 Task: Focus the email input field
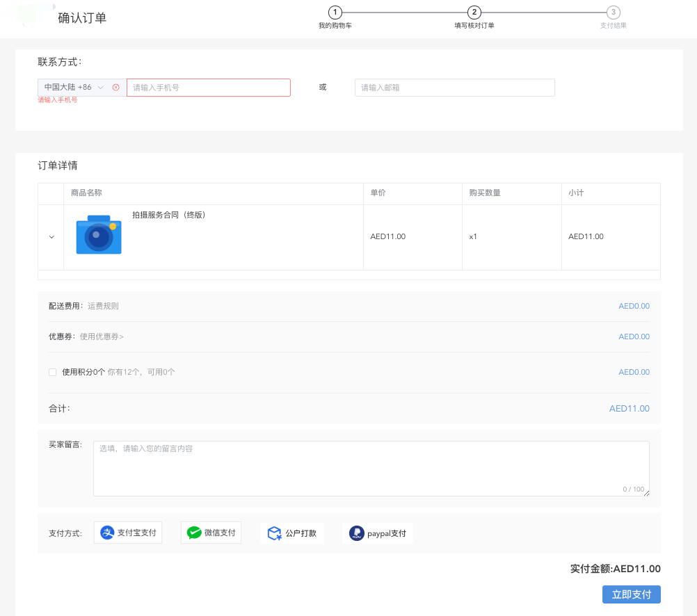pyautogui.click(x=454, y=88)
